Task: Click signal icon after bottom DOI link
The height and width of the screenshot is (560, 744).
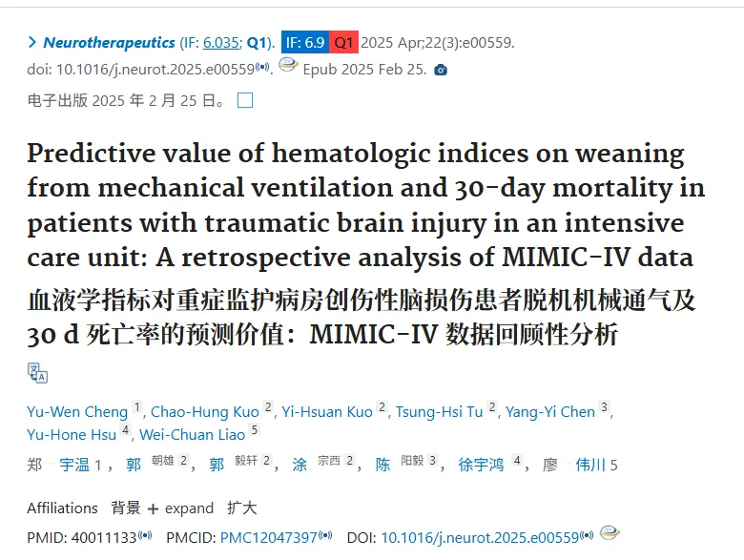Action: (x=587, y=536)
